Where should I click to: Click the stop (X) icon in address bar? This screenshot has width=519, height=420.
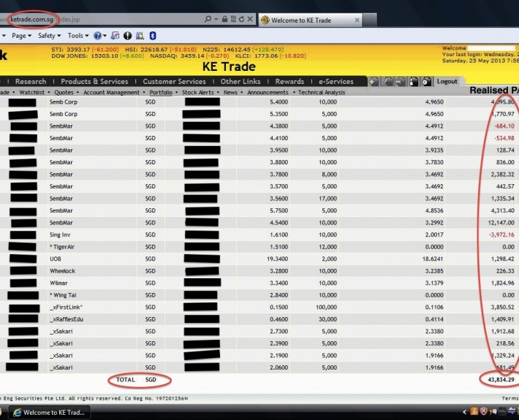(x=251, y=19)
